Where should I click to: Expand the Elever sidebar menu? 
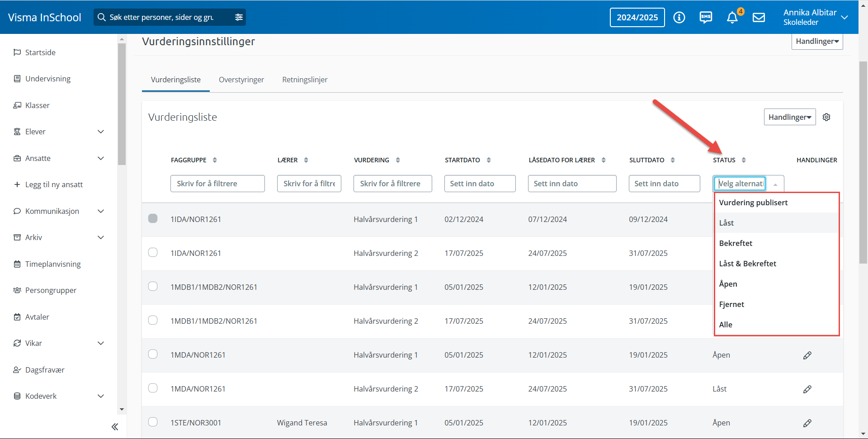(x=101, y=132)
